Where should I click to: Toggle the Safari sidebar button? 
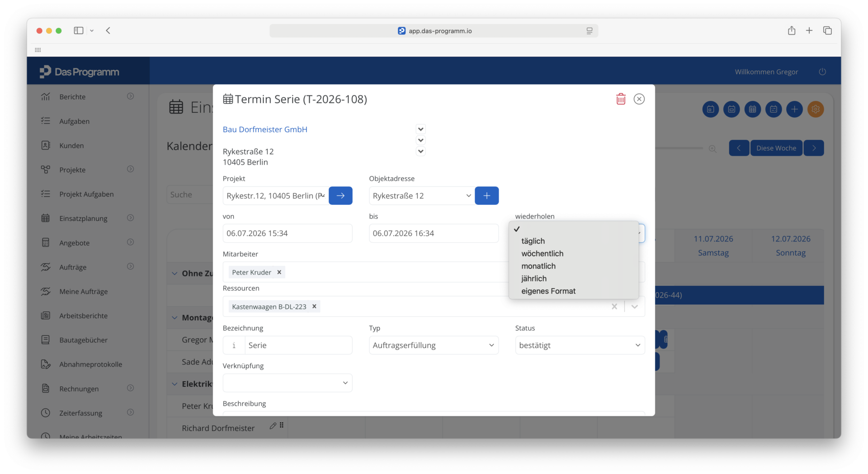(79, 31)
